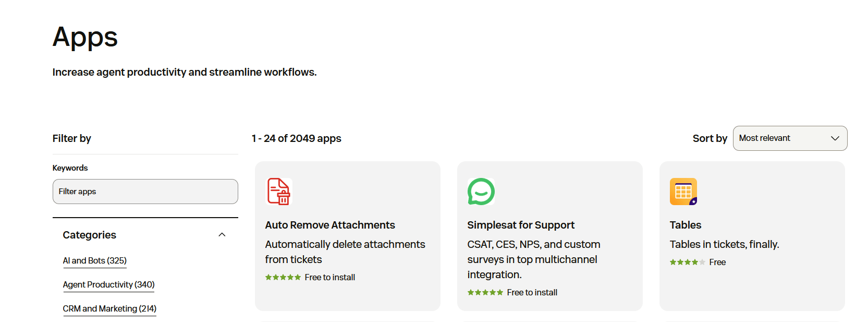Click the Simplesat for Support app card
868x322 pixels.
(549, 236)
